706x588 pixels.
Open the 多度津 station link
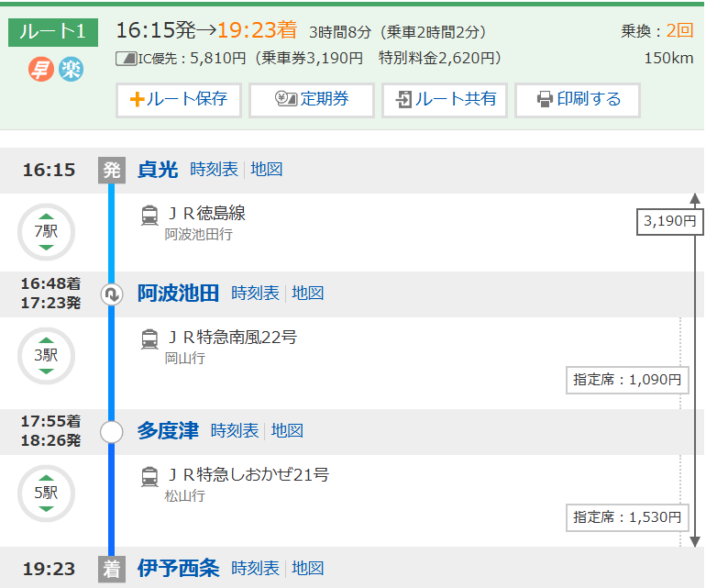(168, 431)
